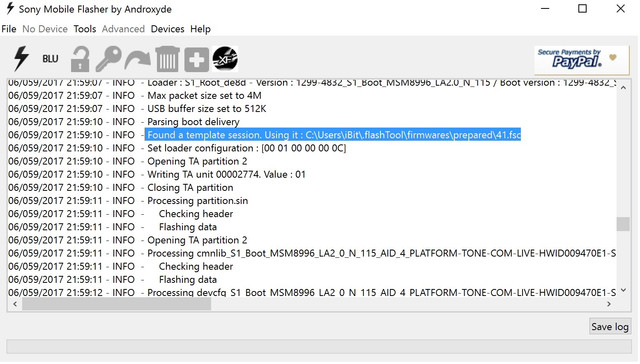Open the Tools menu
Viewport: 640px width, 364px height.
85,29
